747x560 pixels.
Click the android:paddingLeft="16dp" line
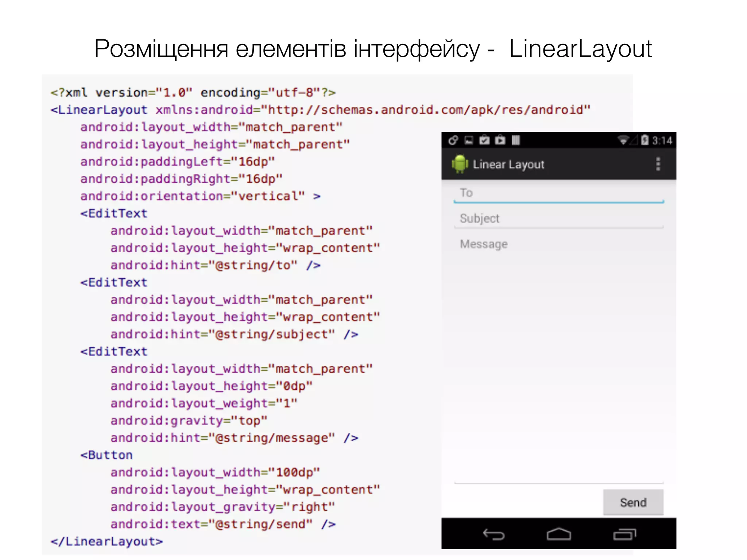pos(178,162)
